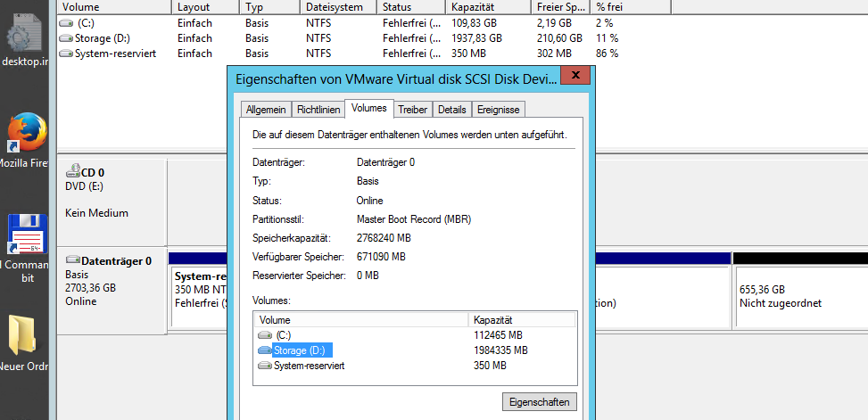Click the System-reserviert drive icon in top list

point(66,54)
